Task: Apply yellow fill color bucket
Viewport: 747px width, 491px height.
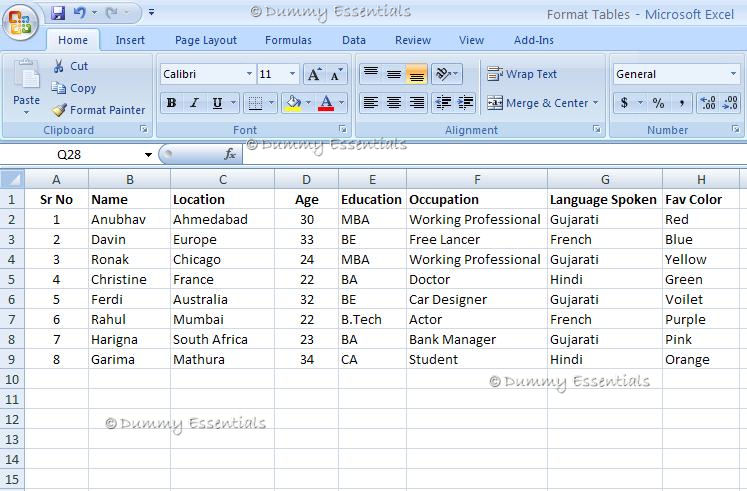Action: pos(293,103)
